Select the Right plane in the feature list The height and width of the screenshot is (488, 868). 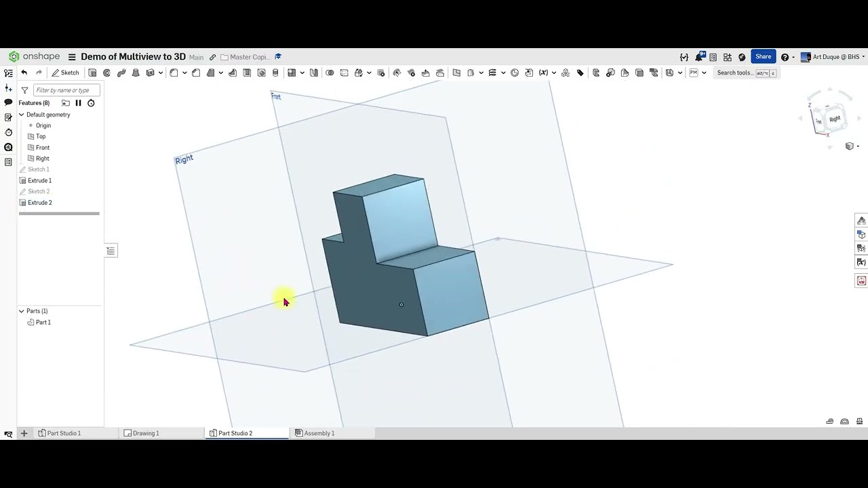[43, 158]
